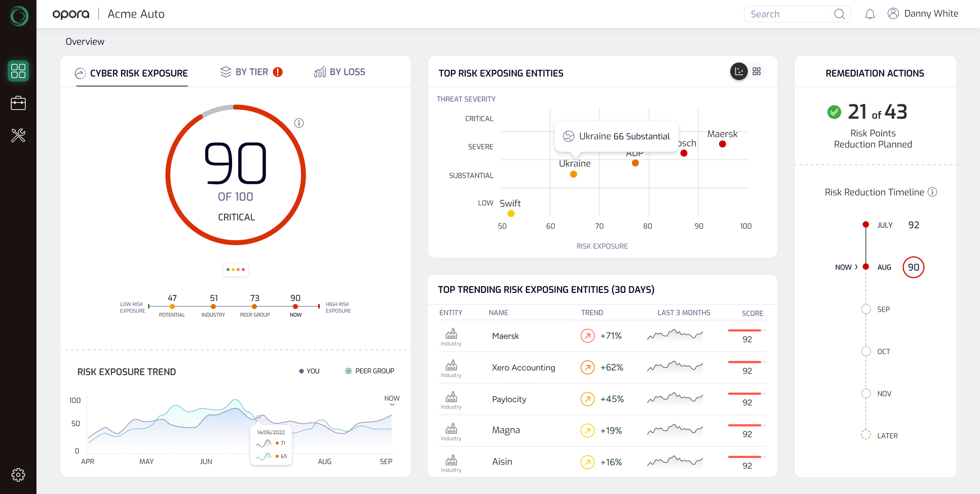Click the info icon beside risk gauge
980x494 pixels.
pyautogui.click(x=299, y=123)
